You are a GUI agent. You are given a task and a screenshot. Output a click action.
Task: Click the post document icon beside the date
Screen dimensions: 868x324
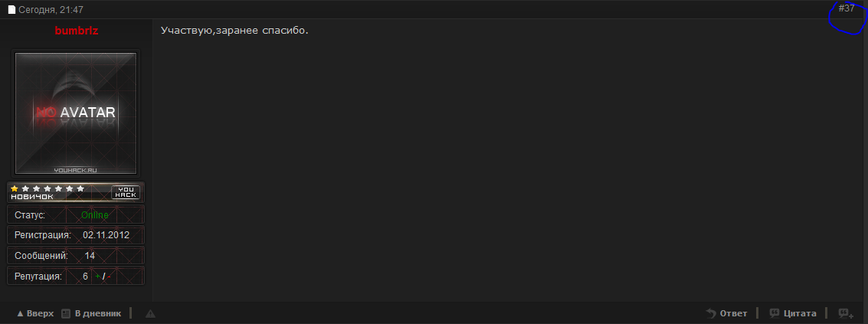pos(11,10)
